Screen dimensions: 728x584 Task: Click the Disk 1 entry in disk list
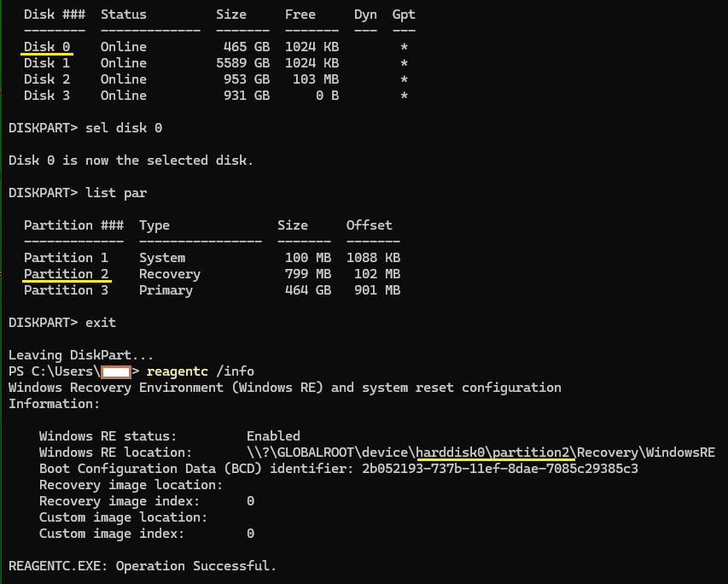[46, 63]
